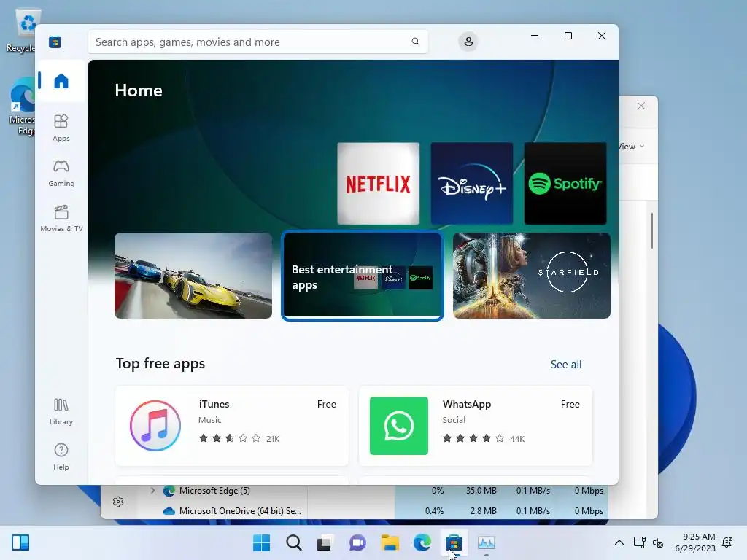Click the muted volume tray icon
This screenshot has width=747, height=560.
pos(658,542)
